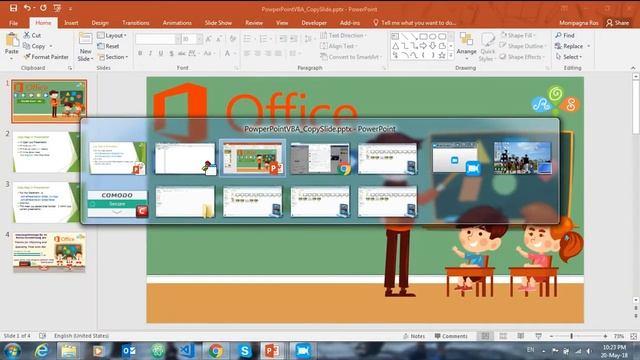Open the Select dropdown
Viewport: 640px width, 360px height.
click(x=569, y=57)
